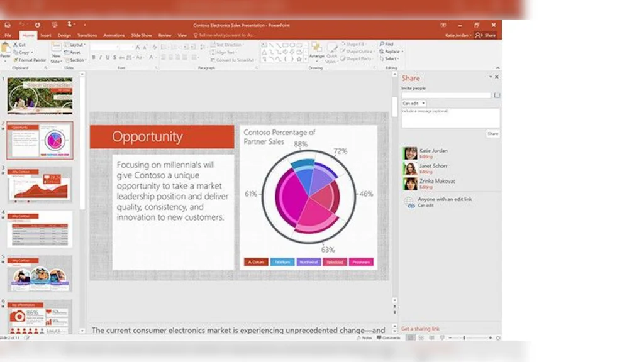Screen dimensions: 644x362
Task: Open the Section dropdown
Action: click(76, 60)
